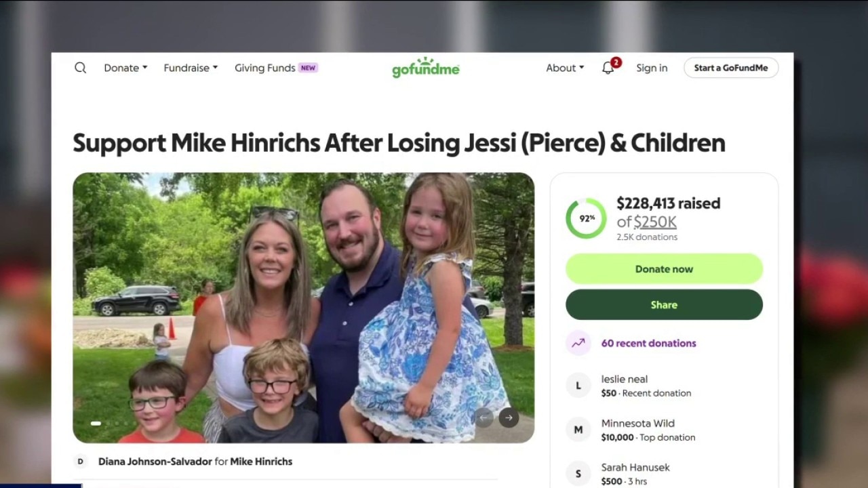Click the Minnesota Wild donor avatar
This screenshot has width=868, height=488.
pyautogui.click(x=578, y=430)
